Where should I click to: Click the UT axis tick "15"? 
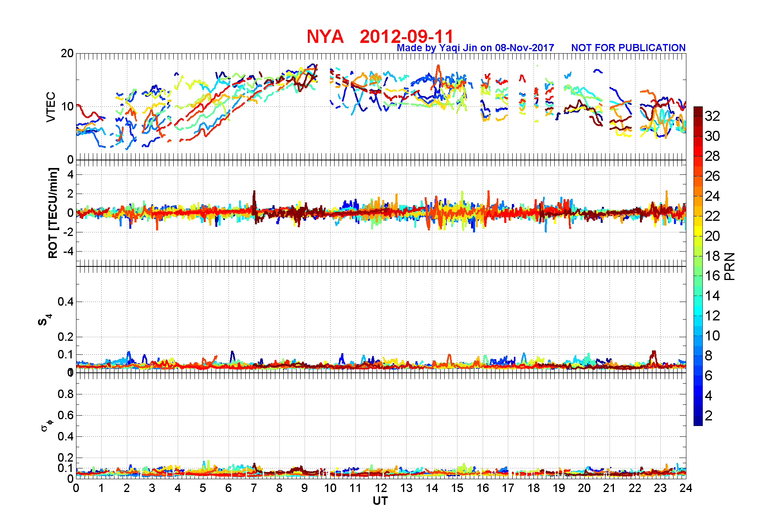[457, 488]
